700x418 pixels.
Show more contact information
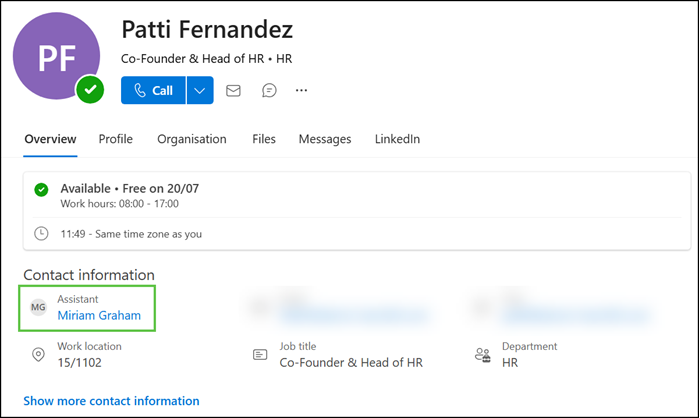111,401
